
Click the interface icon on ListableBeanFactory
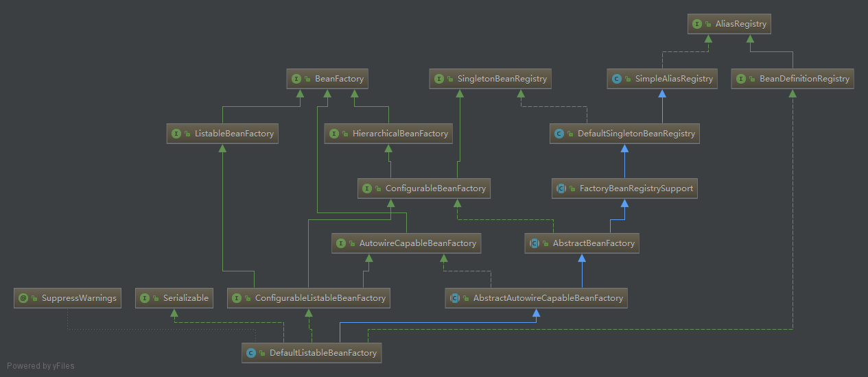coord(176,134)
